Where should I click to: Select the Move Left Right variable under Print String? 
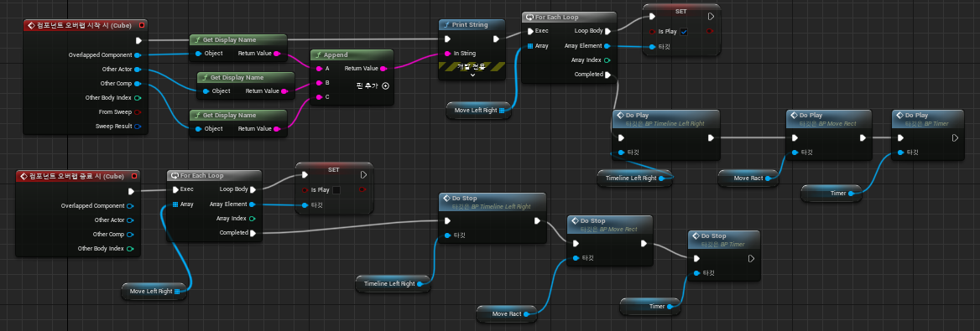(479, 110)
